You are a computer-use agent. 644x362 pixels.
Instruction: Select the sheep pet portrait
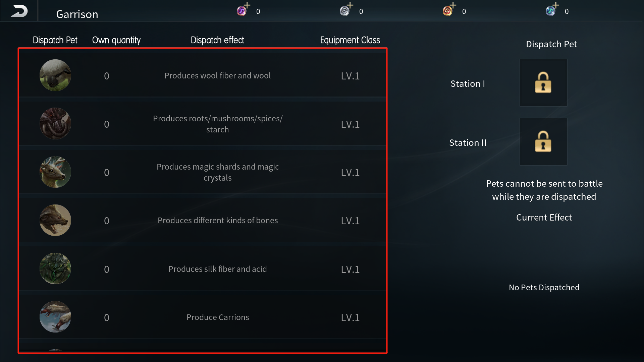55,75
